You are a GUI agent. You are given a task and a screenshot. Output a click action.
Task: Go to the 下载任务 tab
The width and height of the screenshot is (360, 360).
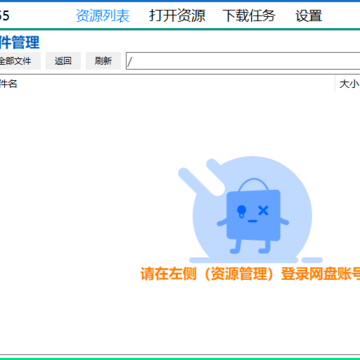click(x=249, y=16)
